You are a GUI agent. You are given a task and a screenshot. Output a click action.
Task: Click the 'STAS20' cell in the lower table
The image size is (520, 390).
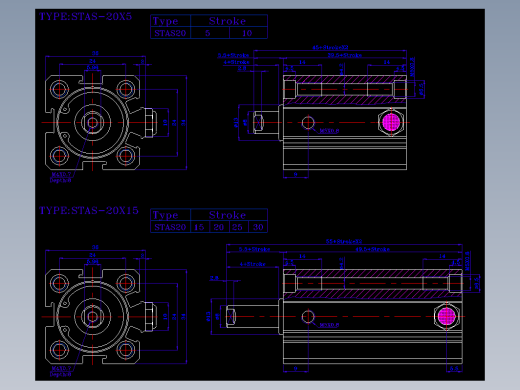point(170,227)
